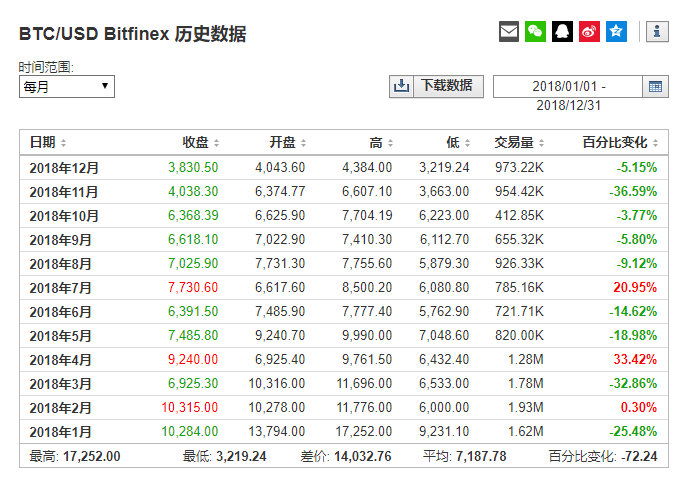Image resolution: width=681 pixels, height=487 pixels.
Task: Select the 2018年10月 date cell
Action: point(64,215)
